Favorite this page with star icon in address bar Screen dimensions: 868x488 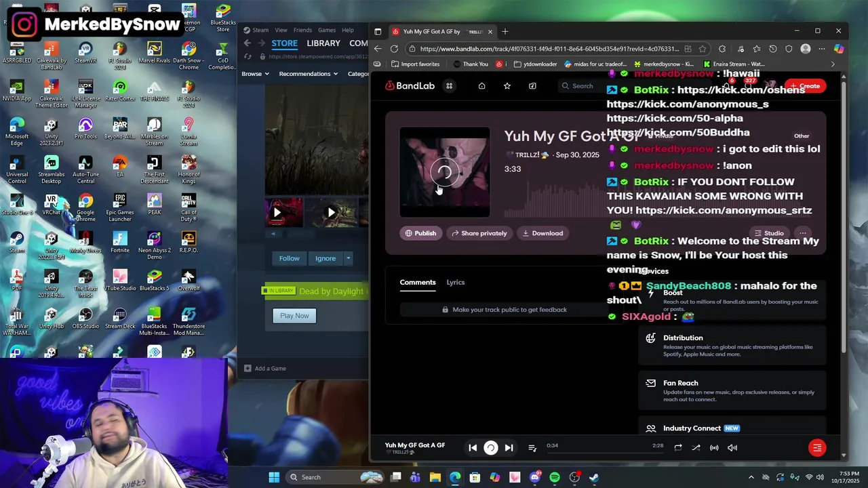[703, 49]
